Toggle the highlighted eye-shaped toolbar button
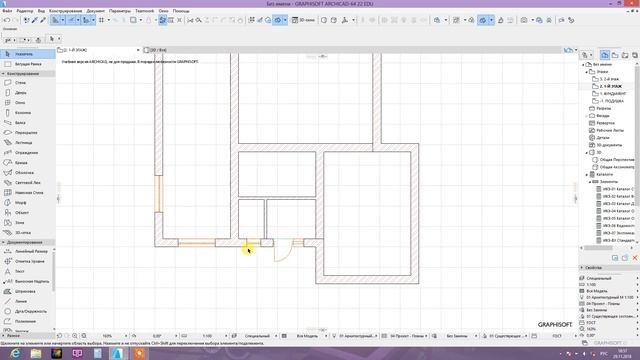 coord(278,20)
